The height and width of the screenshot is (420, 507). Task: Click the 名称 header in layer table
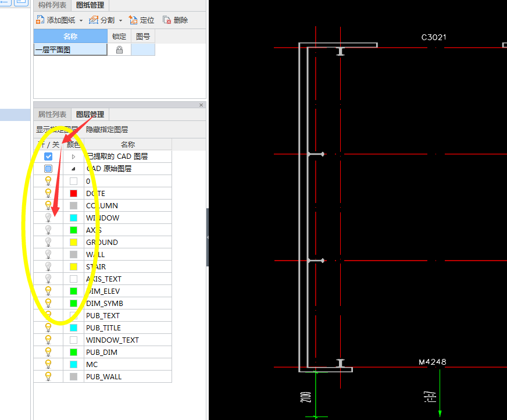click(128, 144)
